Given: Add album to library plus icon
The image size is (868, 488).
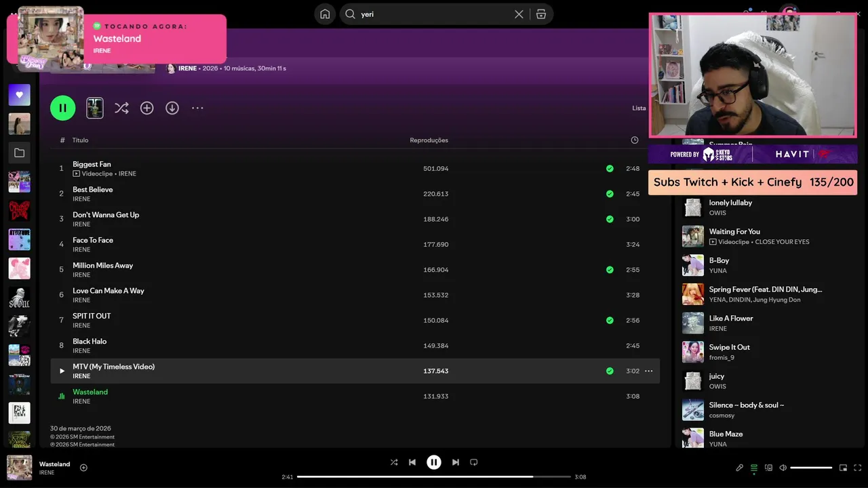Looking at the screenshot, I should (146, 108).
